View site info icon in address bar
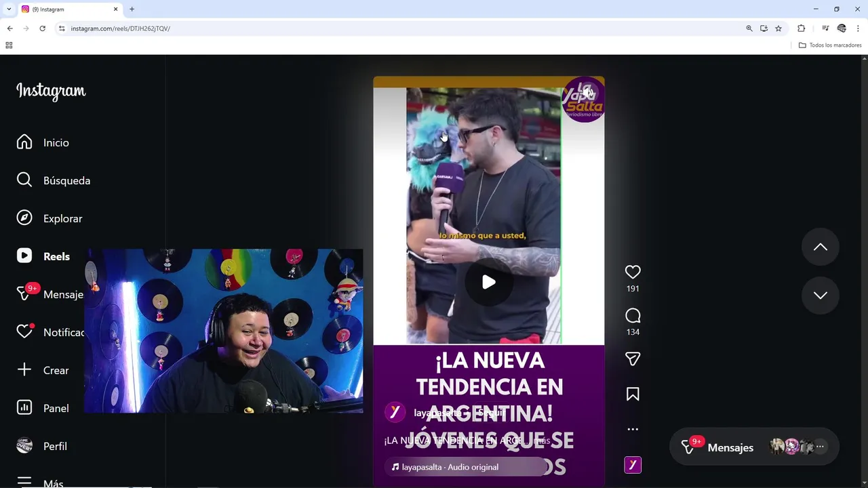This screenshot has width=868, height=488. (62, 28)
